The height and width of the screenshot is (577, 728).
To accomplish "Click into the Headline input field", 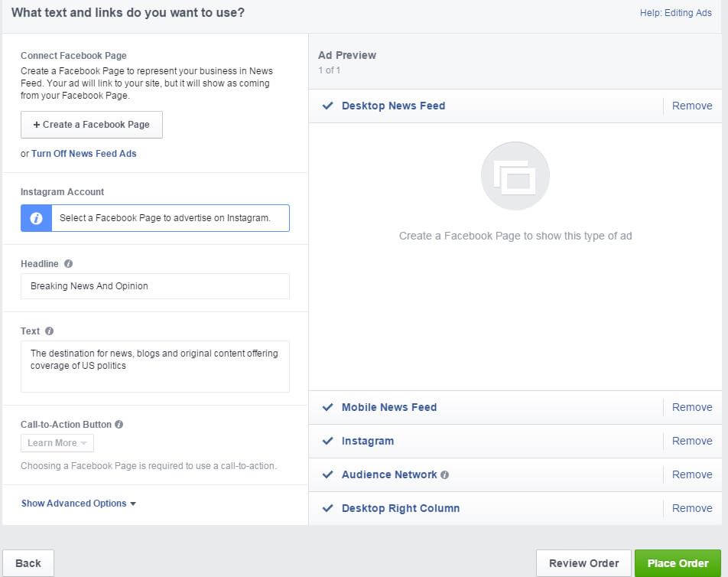I will [154, 286].
